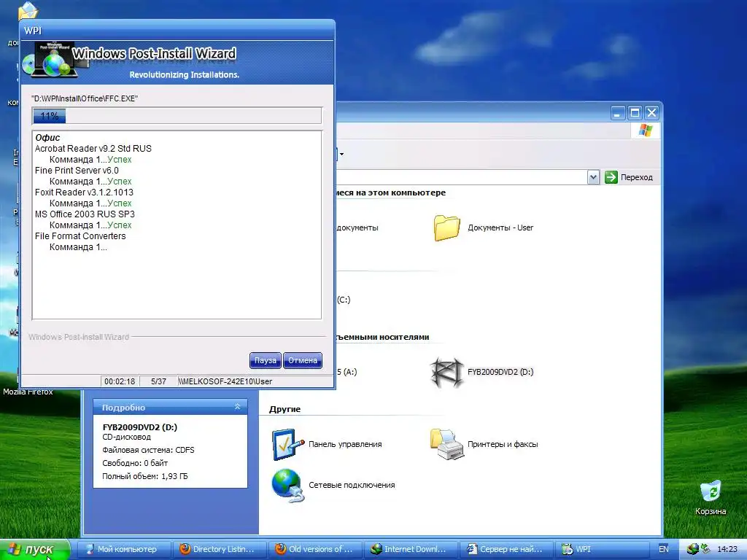Switch to Internet Downl... taskbar button
The height and width of the screenshot is (560, 747).
pos(411,549)
